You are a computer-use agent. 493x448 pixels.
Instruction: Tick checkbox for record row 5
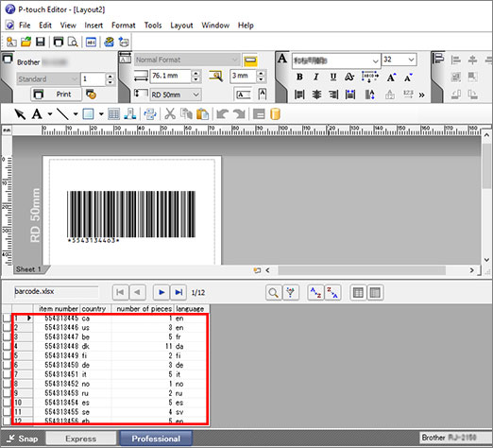tap(7, 355)
